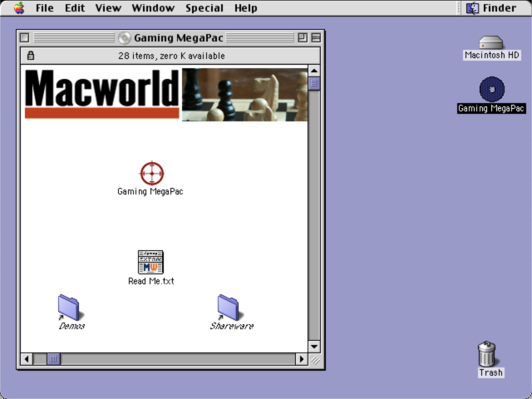Click the horizontal scroll thumb

(x=53, y=359)
